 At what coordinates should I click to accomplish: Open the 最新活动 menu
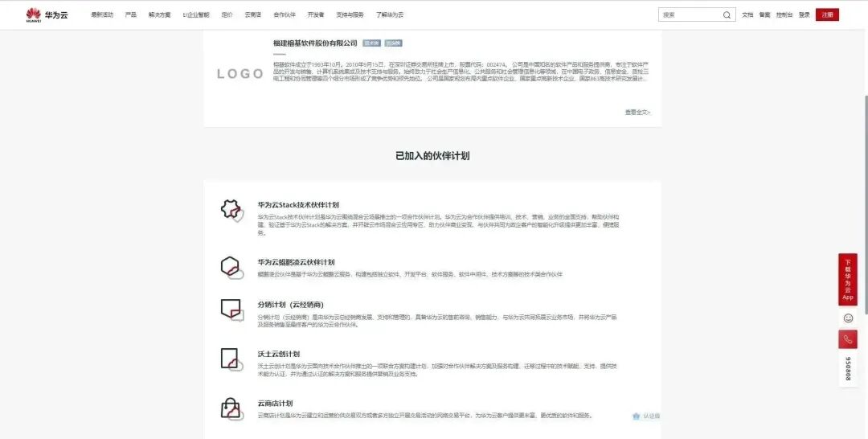(102, 15)
